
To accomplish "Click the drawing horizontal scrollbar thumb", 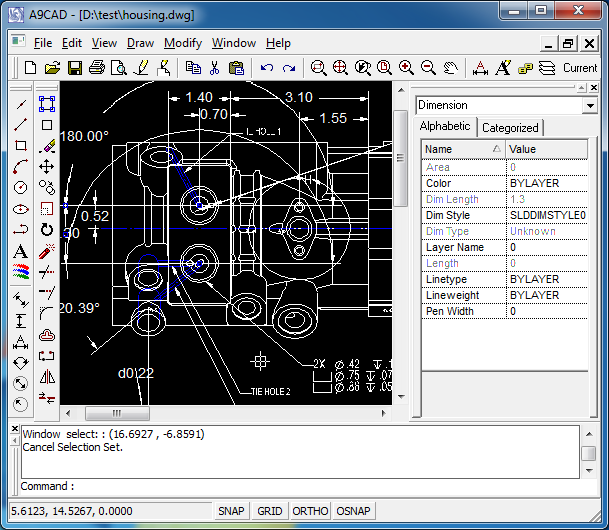I will pos(117,413).
